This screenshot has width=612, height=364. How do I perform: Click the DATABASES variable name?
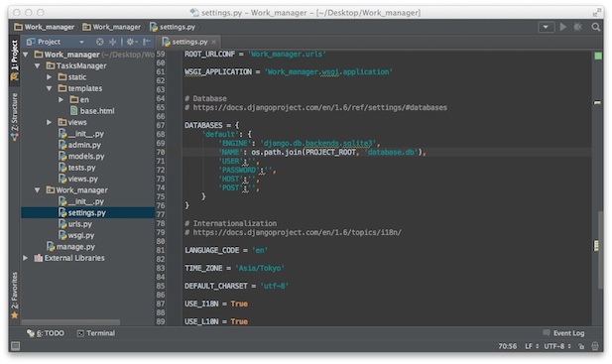pos(203,125)
